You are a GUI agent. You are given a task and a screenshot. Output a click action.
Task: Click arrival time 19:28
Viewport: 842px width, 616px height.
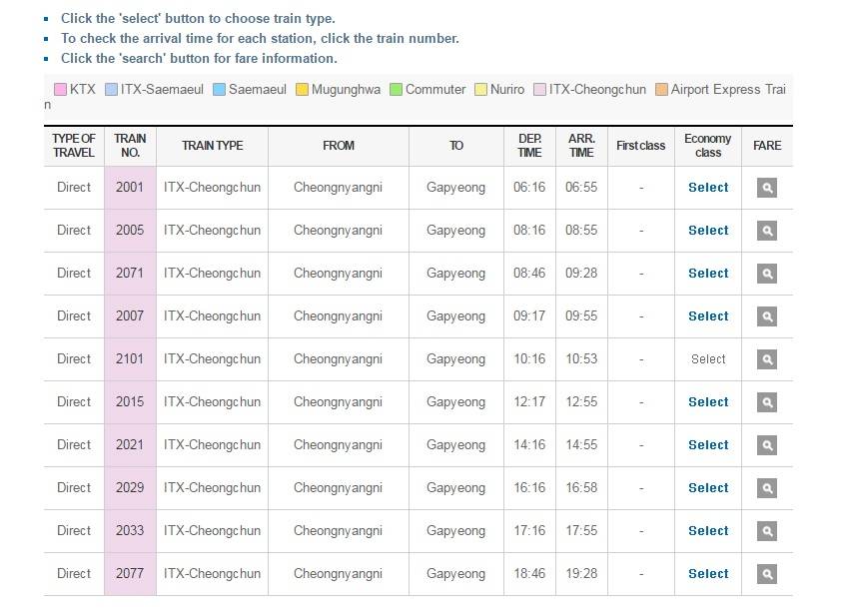[x=581, y=574]
